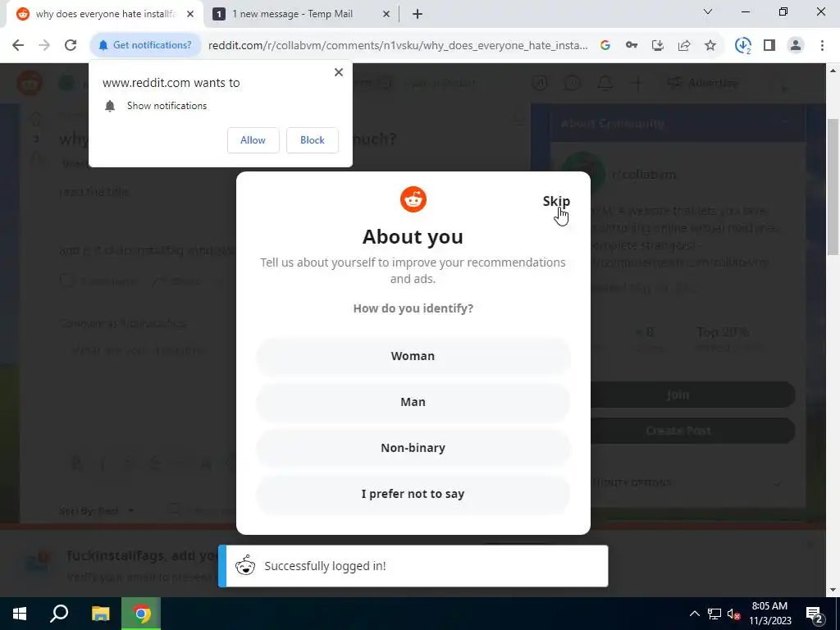Open Chrome profile avatar
The height and width of the screenshot is (630, 840).
796,46
